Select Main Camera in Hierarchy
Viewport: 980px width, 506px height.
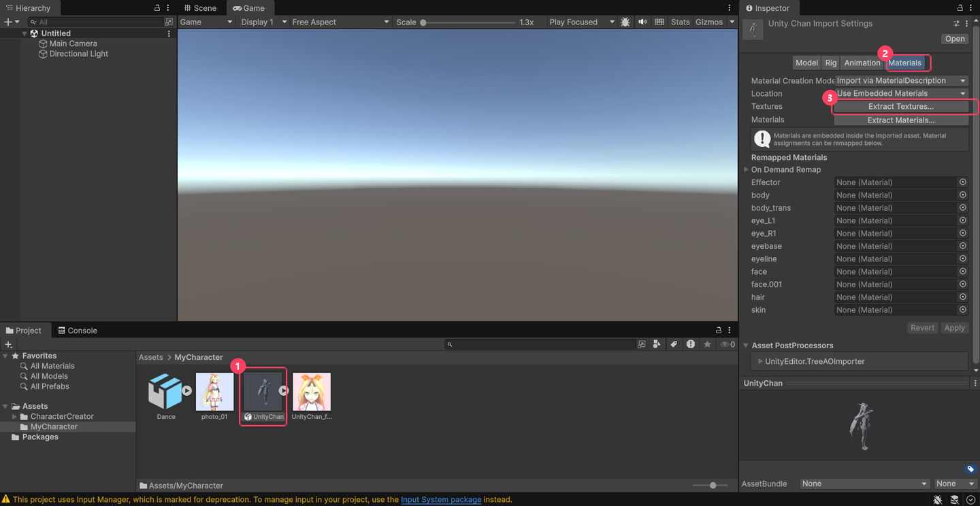pyautogui.click(x=73, y=44)
